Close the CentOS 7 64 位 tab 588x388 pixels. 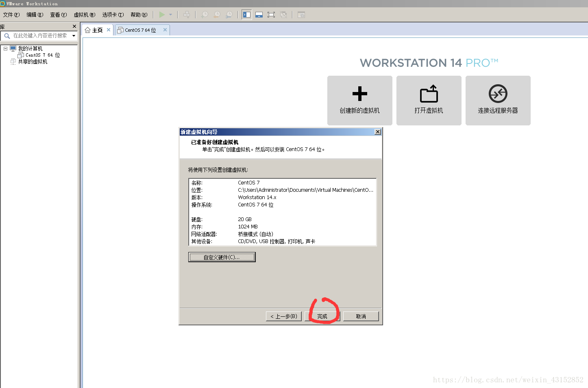pos(165,30)
